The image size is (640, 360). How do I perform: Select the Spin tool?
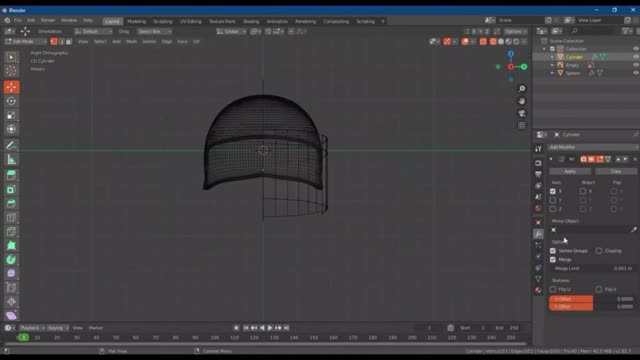point(11,260)
